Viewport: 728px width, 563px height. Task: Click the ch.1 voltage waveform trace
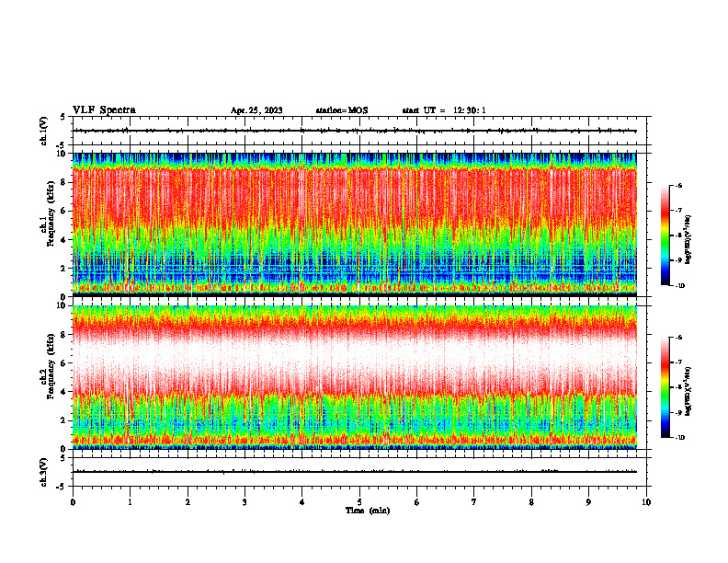point(355,131)
